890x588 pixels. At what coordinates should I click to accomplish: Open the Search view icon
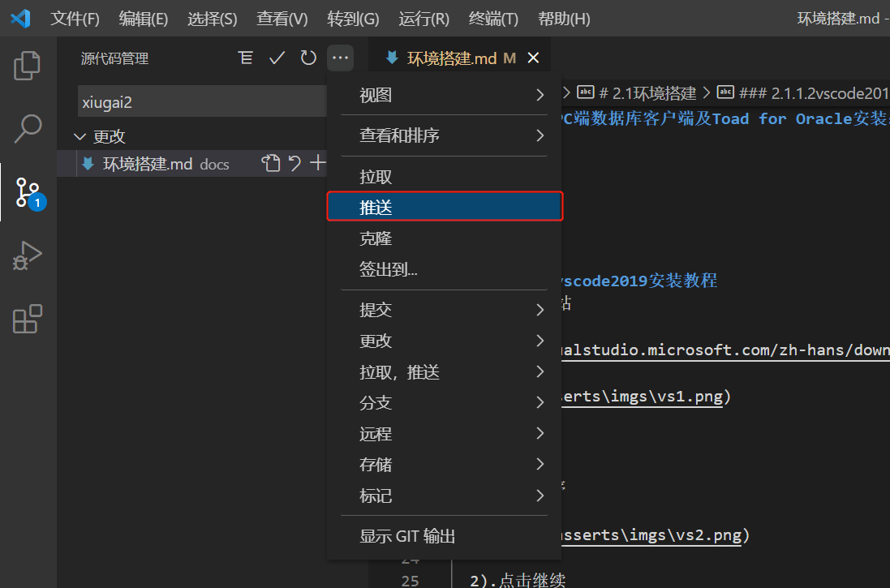point(28,127)
